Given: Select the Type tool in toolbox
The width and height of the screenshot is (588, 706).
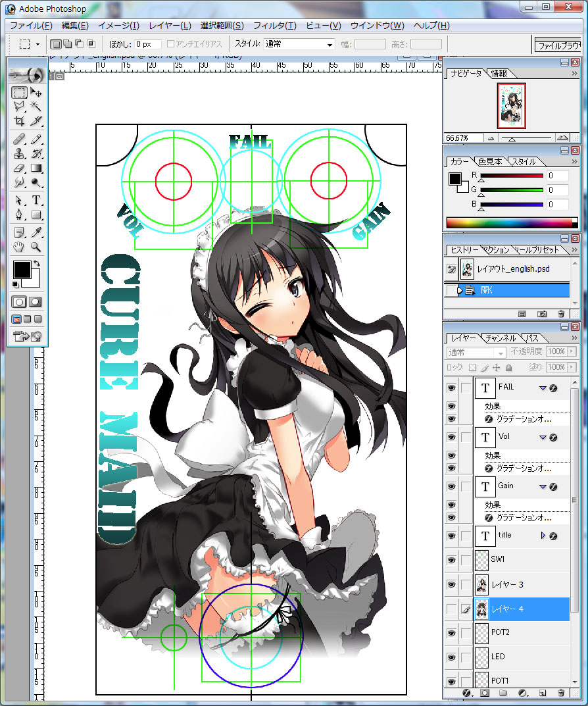Looking at the screenshot, I should click(36, 200).
